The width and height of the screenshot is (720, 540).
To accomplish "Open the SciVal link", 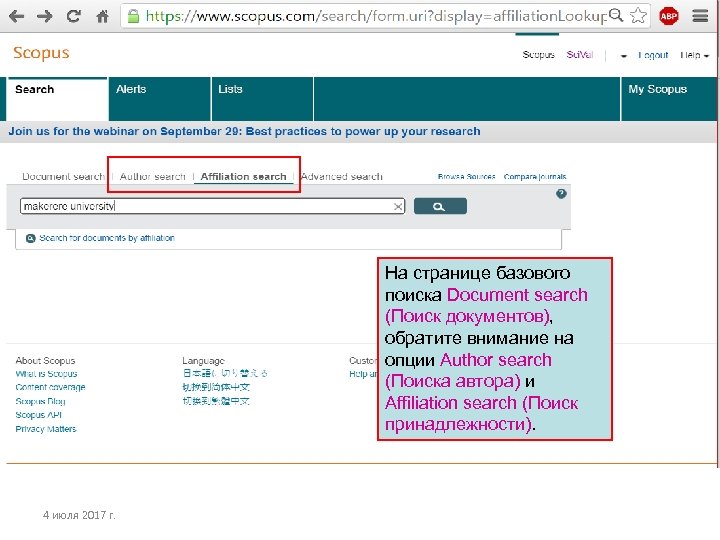I will click(579, 55).
